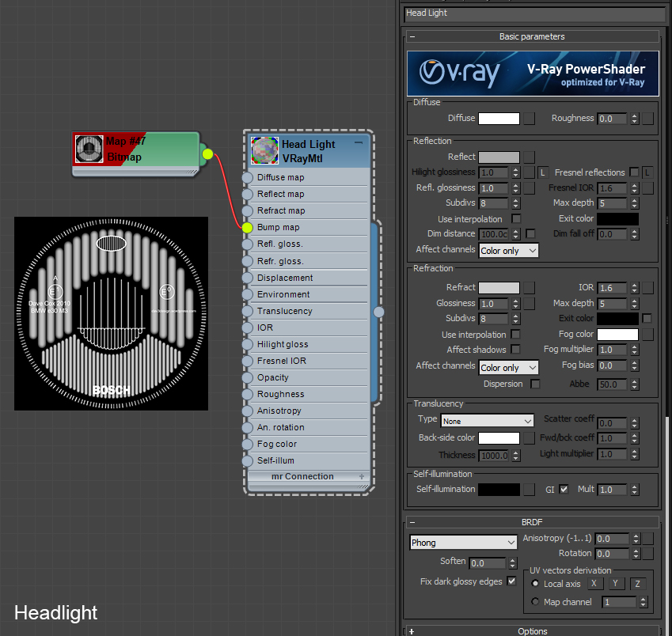The image size is (672, 636).
Task: Open the Translucency Type dropdown
Action: [x=488, y=421]
